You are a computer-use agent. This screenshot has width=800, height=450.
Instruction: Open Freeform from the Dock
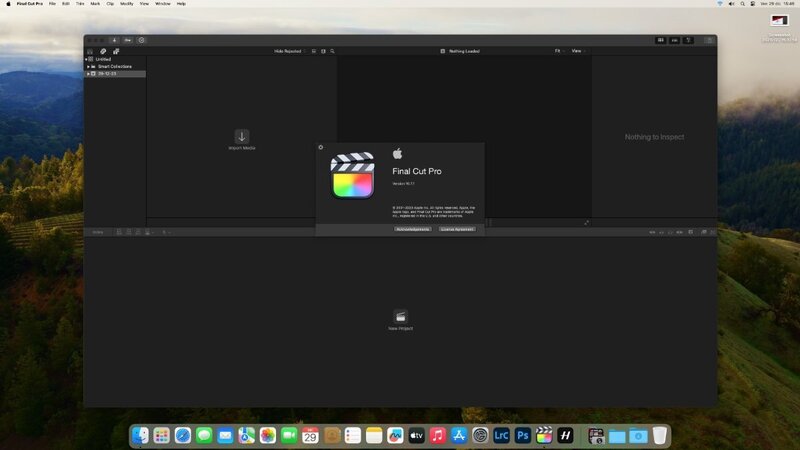click(x=395, y=436)
